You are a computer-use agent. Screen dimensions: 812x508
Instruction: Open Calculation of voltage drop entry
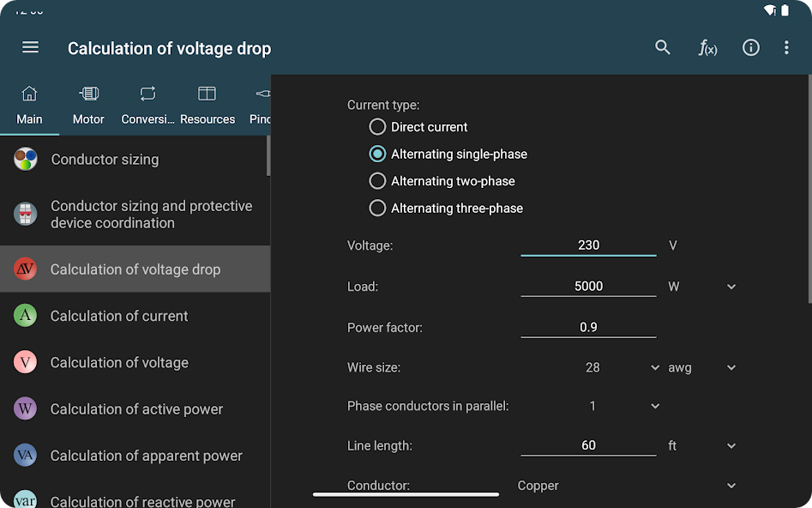click(x=135, y=269)
